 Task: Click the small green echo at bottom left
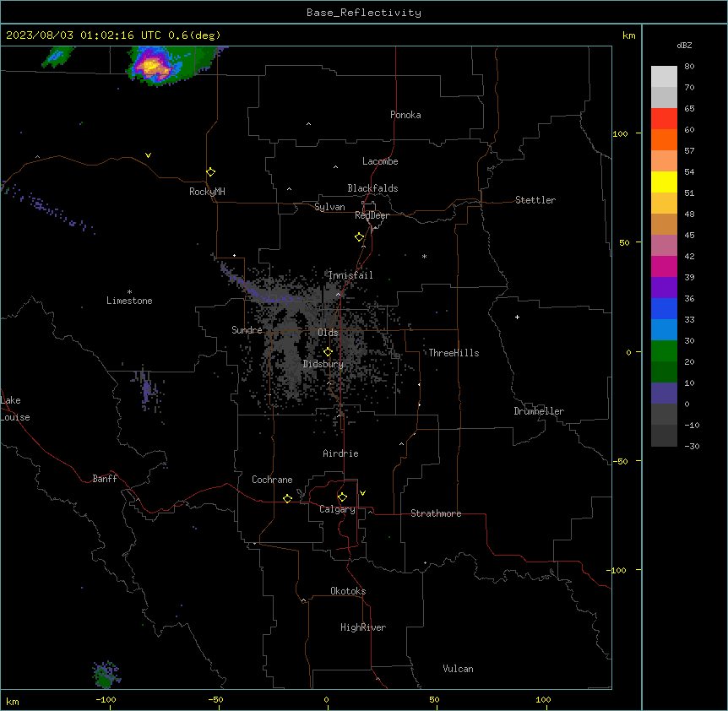pos(106,675)
